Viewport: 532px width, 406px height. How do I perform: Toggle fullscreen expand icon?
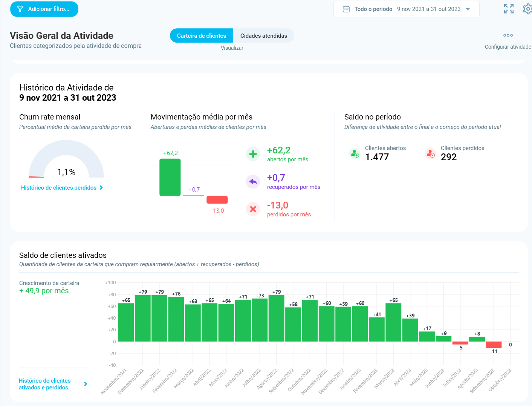point(509,9)
